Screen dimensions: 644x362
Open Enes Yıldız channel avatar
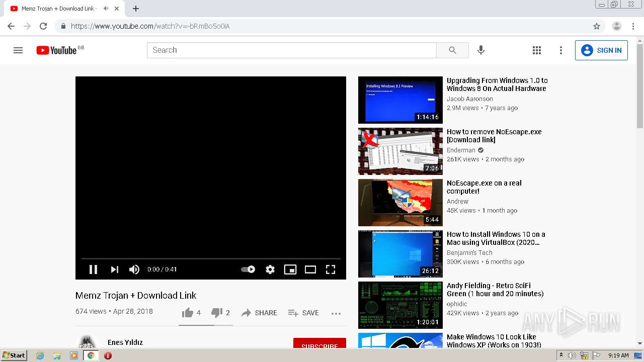pyautogui.click(x=88, y=343)
